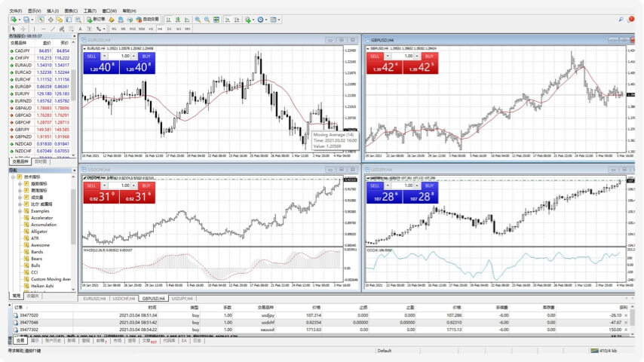
Task: Select the crosshair tool in drawing toolbar
Action: tap(23, 29)
